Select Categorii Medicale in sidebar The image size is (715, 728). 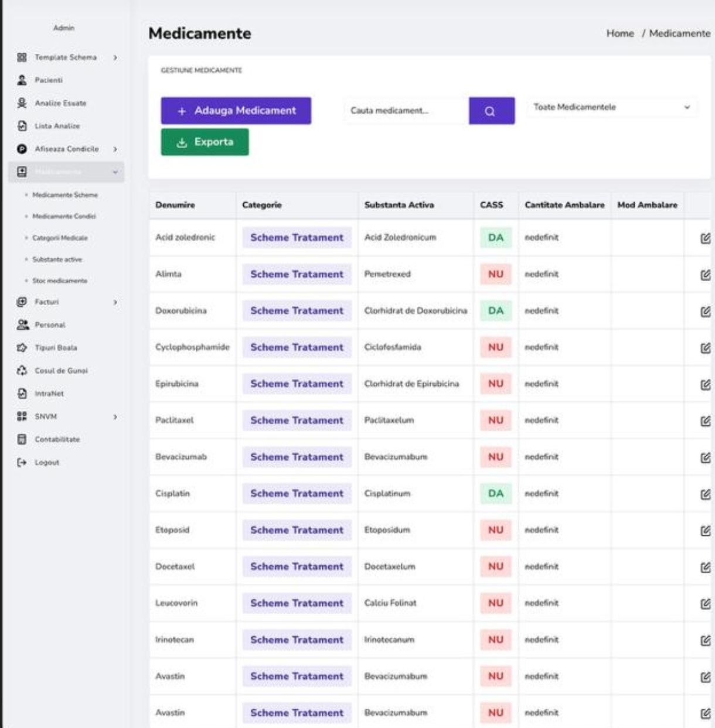tap(60, 238)
